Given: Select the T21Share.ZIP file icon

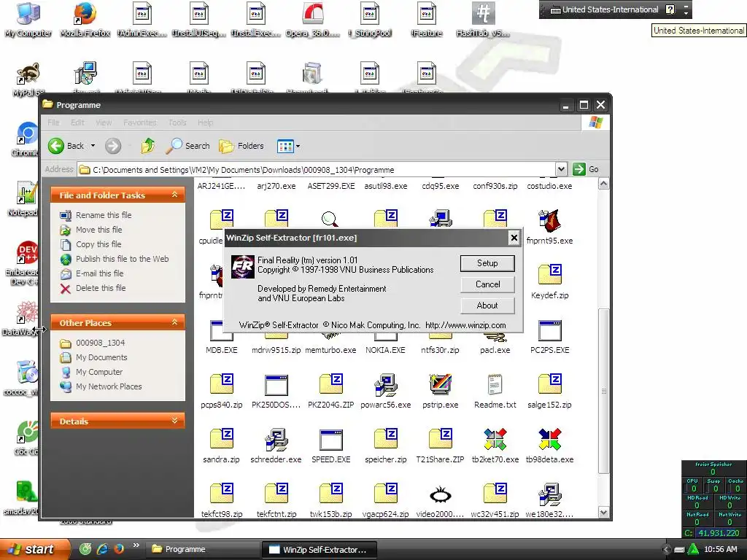Looking at the screenshot, I should (x=441, y=440).
